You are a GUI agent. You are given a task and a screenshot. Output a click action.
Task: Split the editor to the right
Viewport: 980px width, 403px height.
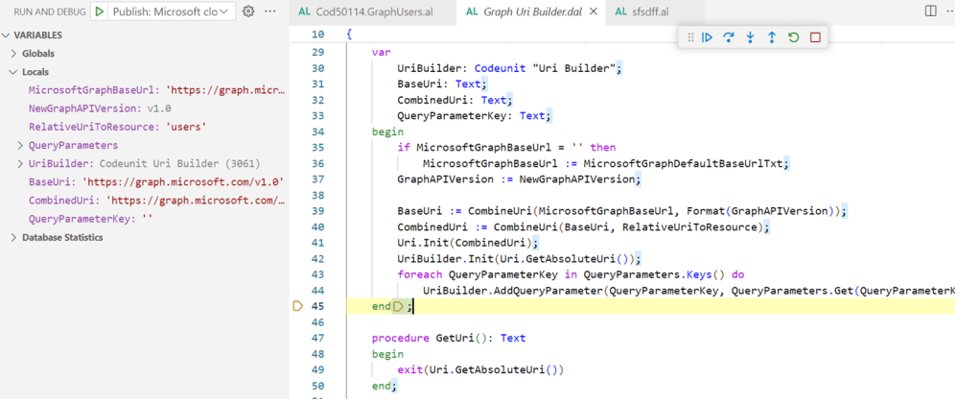pos(930,12)
